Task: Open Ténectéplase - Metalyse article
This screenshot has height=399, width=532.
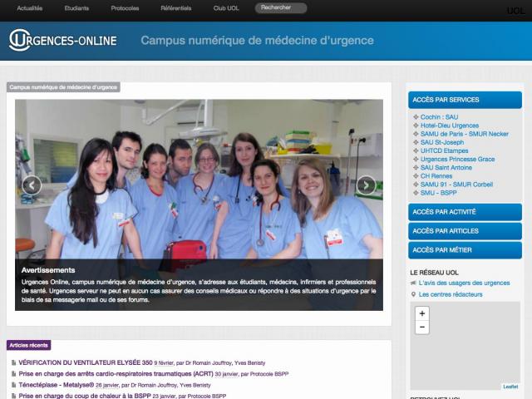Action: [x=57, y=385]
